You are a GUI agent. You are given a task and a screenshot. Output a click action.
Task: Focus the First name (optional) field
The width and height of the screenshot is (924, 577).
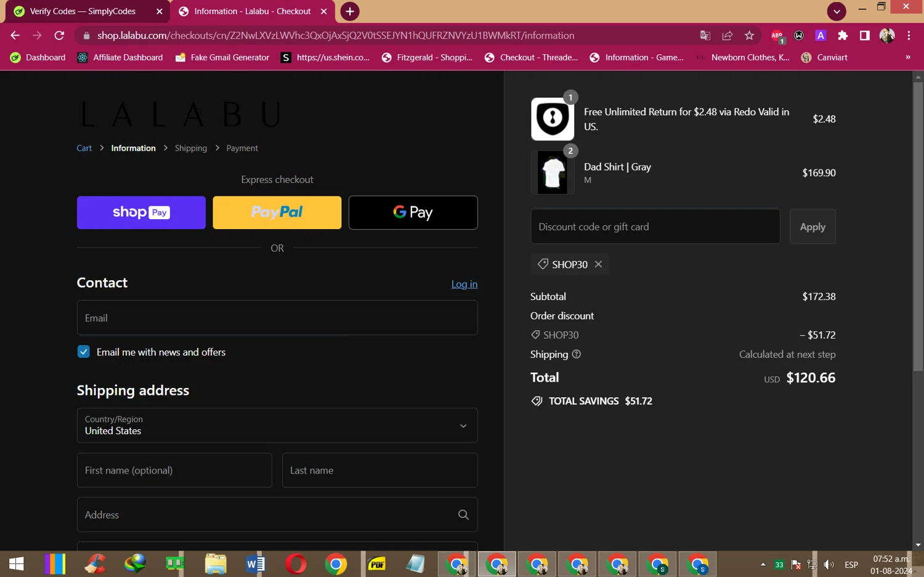coord(174,470)
